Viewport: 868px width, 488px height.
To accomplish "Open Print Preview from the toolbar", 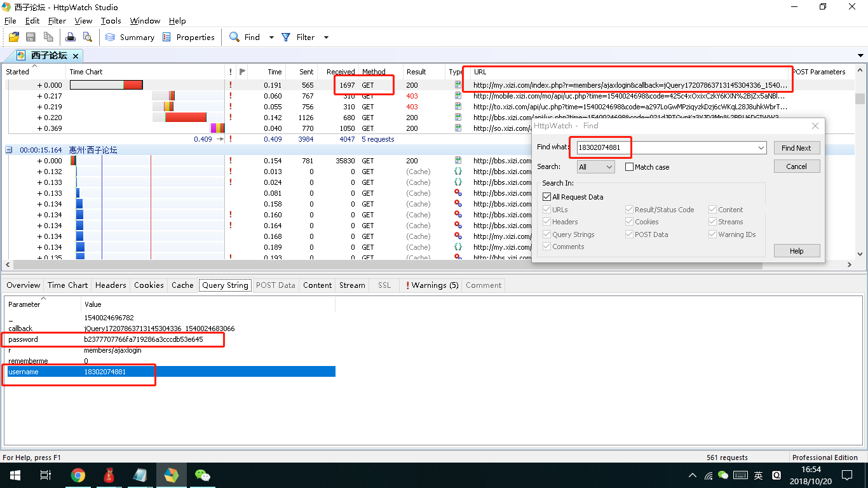I will (87, 37).
